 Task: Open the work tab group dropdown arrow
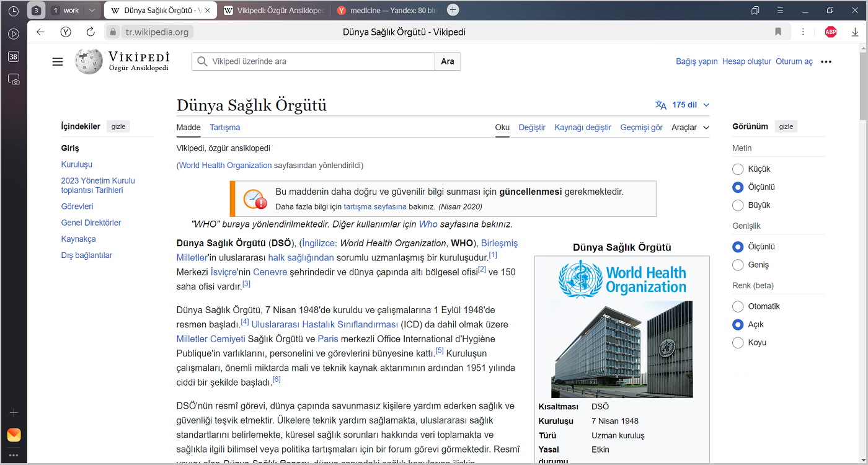[x=92, y=11]
